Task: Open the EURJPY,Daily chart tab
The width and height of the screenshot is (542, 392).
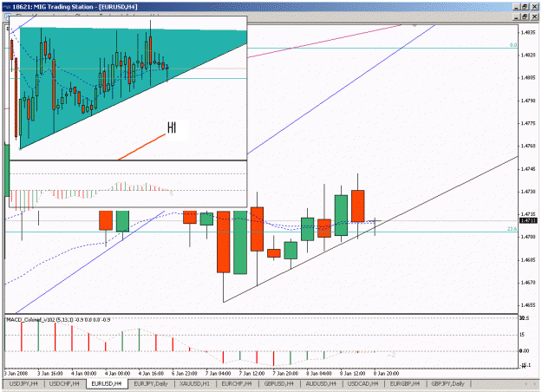Action: (x=151, y=383)
